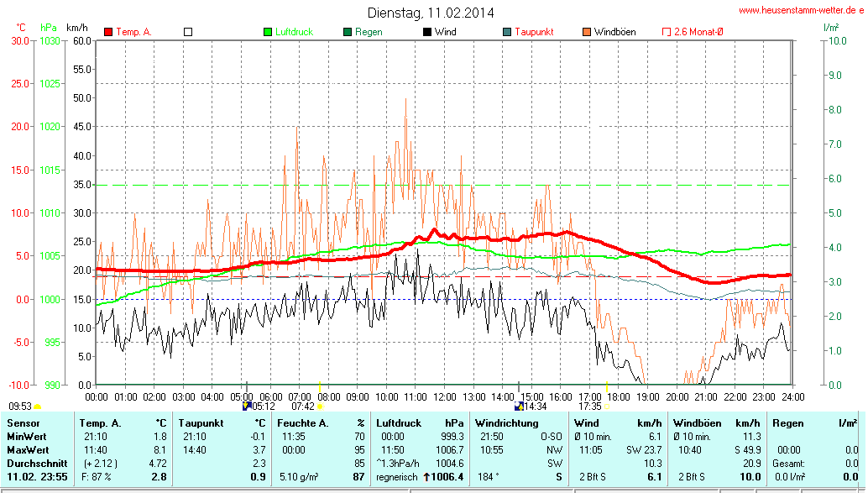Click the orange Windböen legend square

pyautogui.click(x=587, y=32)
